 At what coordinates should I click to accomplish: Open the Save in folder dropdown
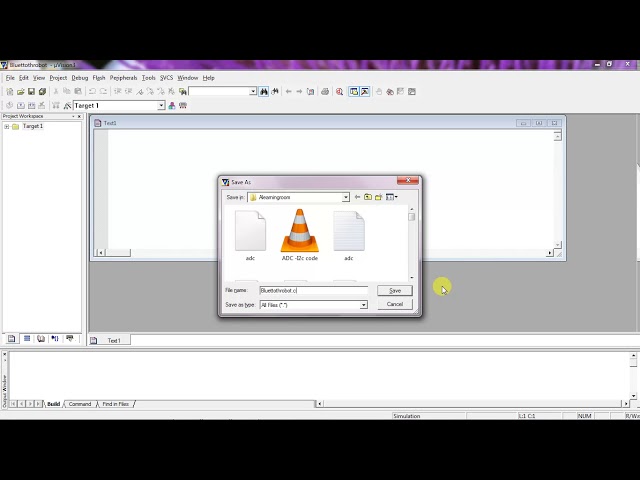pos(346,198)
